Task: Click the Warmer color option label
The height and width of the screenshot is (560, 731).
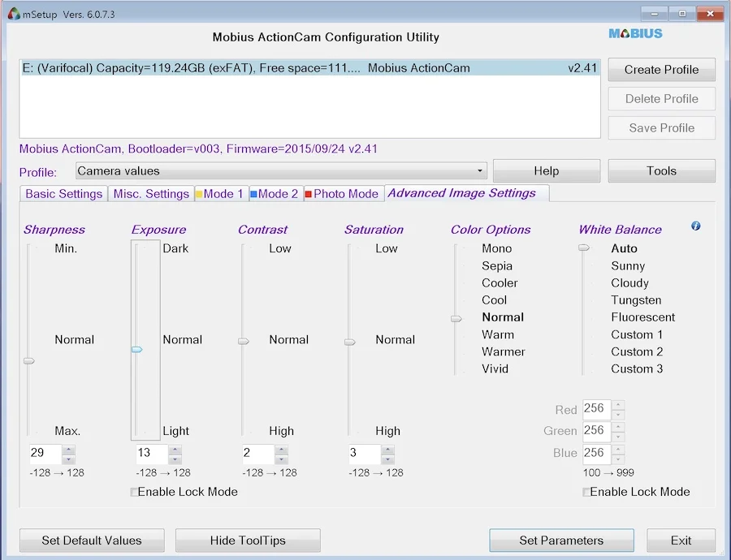Action: pos(504,351)
